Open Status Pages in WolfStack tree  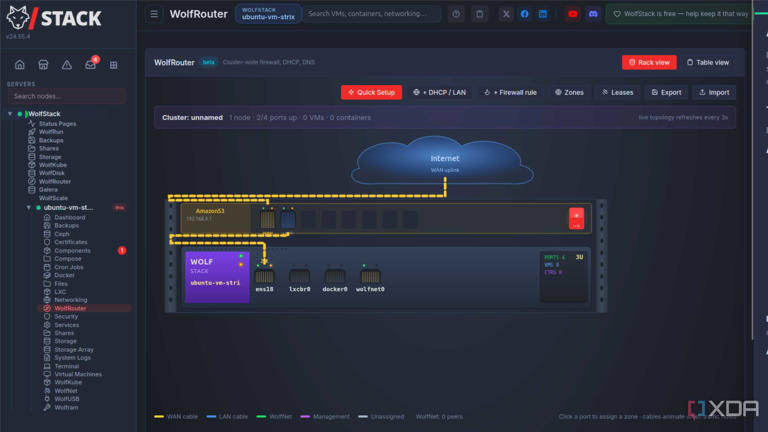tap(57, 124)
